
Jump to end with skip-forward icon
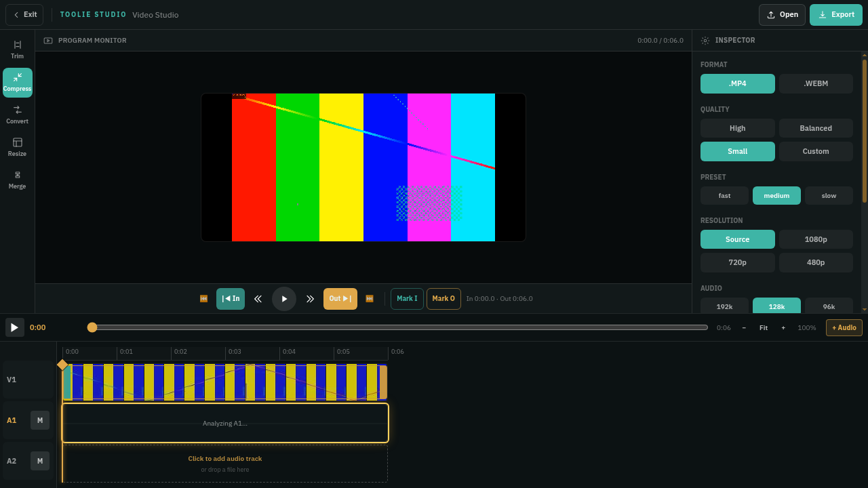pyautogui.click(x=370, y=299)
